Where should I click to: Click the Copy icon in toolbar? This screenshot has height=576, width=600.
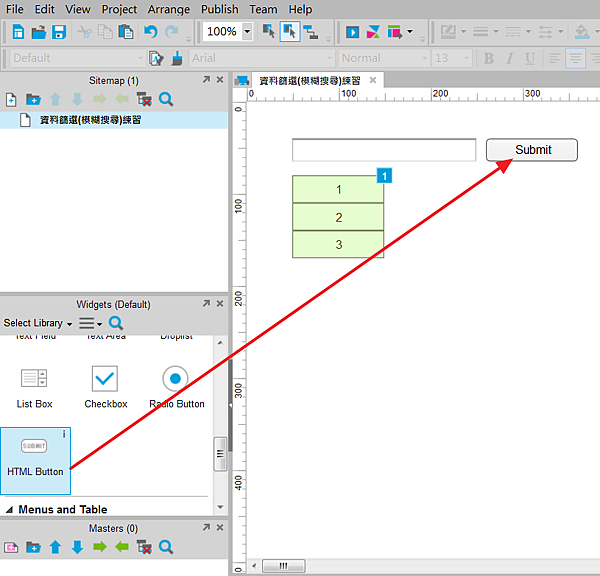tap(105, 32)
